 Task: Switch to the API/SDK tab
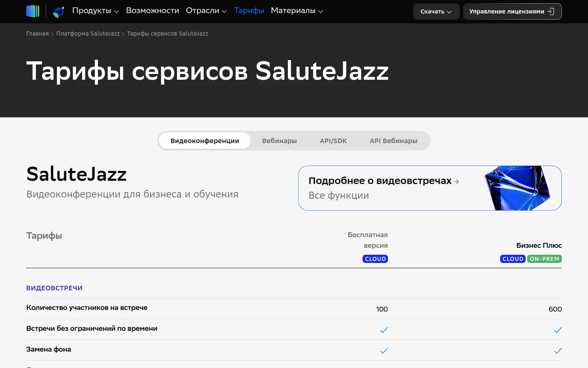click(333, 141)
